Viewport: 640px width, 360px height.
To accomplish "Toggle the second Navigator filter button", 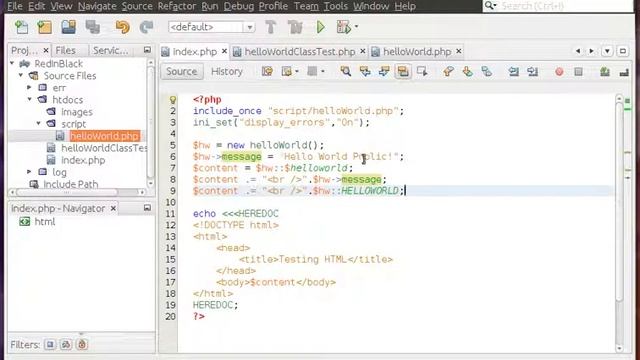I will coord(66,344).
